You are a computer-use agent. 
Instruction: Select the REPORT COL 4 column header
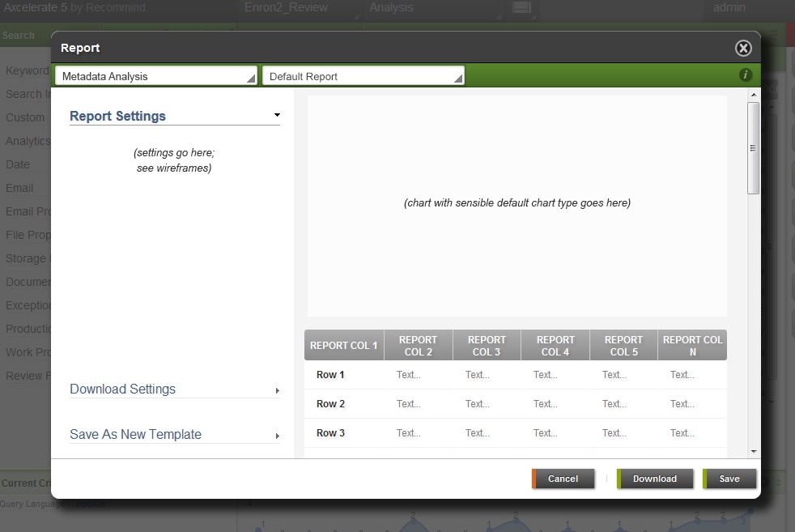tap(555, 346)
